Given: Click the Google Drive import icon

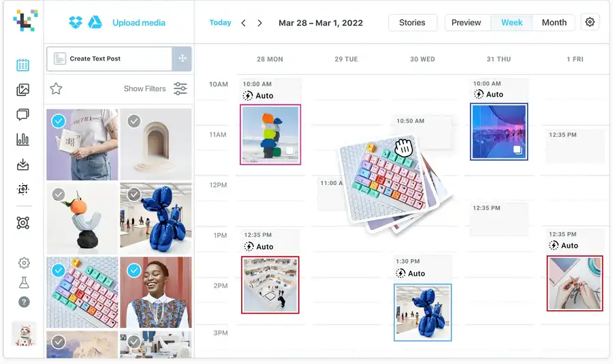Looking at the screenshot, I should [x=95, y=22].
